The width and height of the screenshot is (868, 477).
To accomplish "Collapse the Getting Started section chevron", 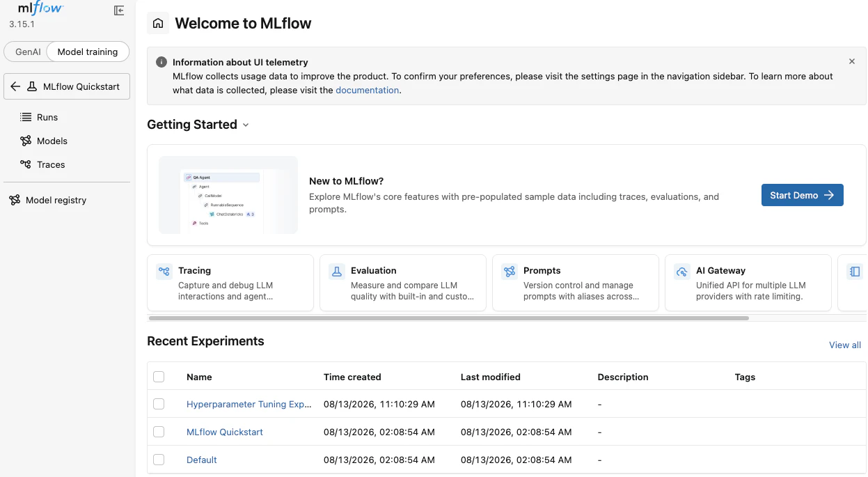I will [245, 125].
